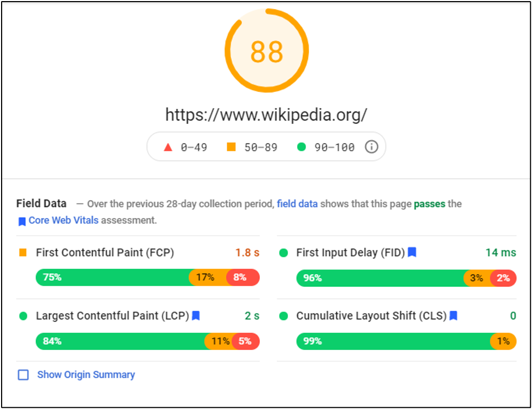Click the info icon beside score legend
This screenshot has height=409, width=532.
371,147
